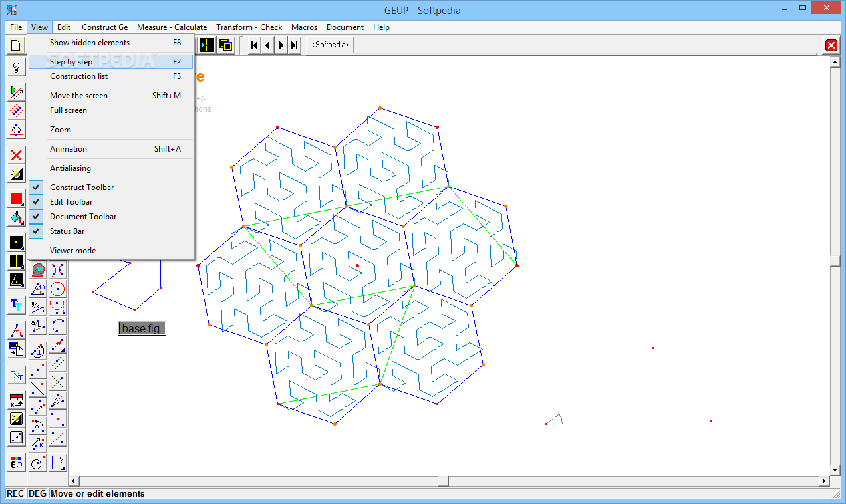Open the Edit menu
The image size is (846, 504).
point(64,27)
